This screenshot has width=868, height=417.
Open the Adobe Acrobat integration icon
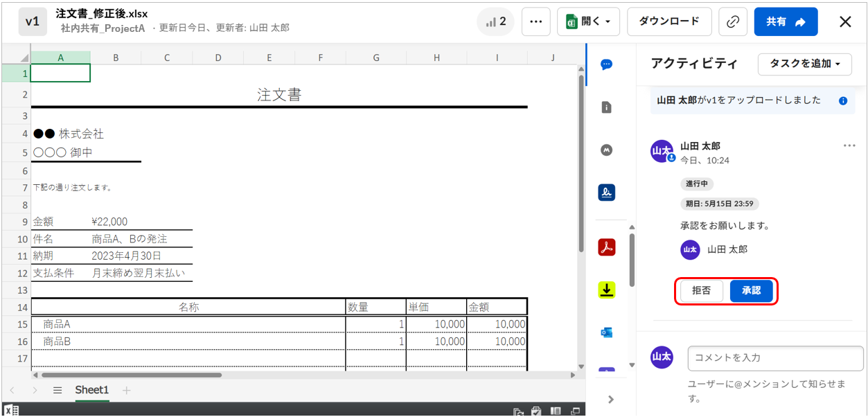tap(606, 247)
